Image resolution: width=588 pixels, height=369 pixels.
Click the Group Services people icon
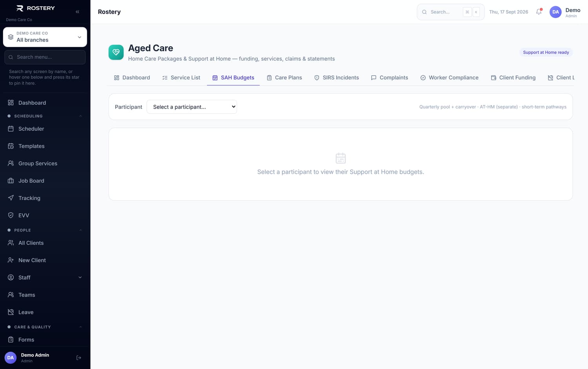click(11, 163)
